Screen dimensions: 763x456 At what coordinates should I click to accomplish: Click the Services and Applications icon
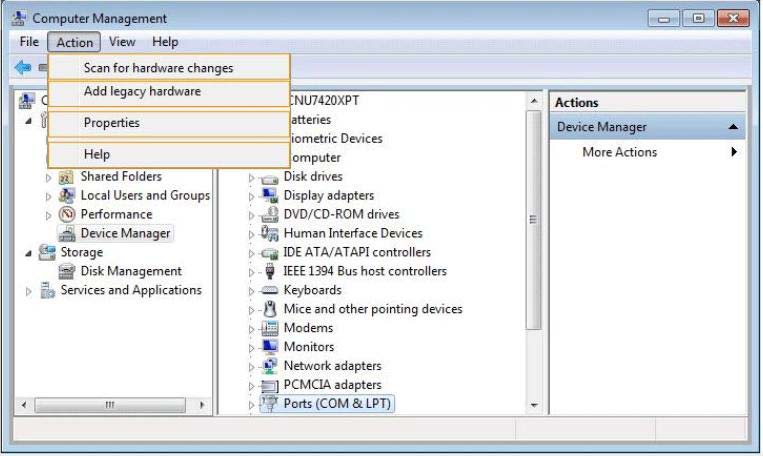[x=47, y=291]
